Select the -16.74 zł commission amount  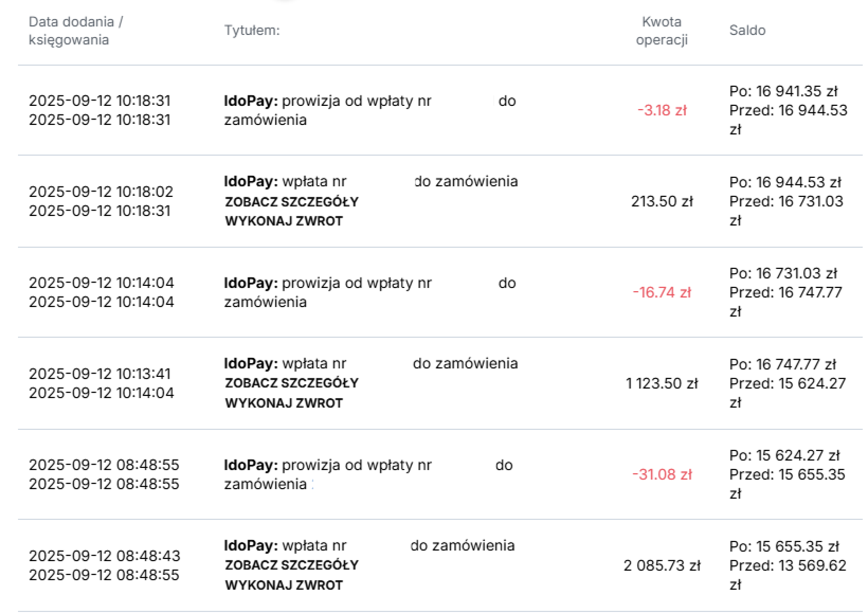point(662,293)
